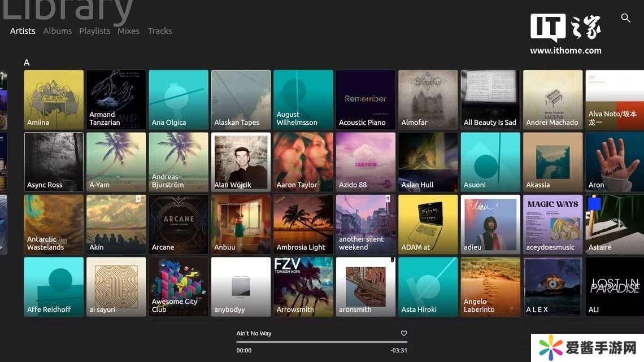Screen dimensions: 644x362
Task: Open the Ambrosia Light artist
Action: point(303,224)
